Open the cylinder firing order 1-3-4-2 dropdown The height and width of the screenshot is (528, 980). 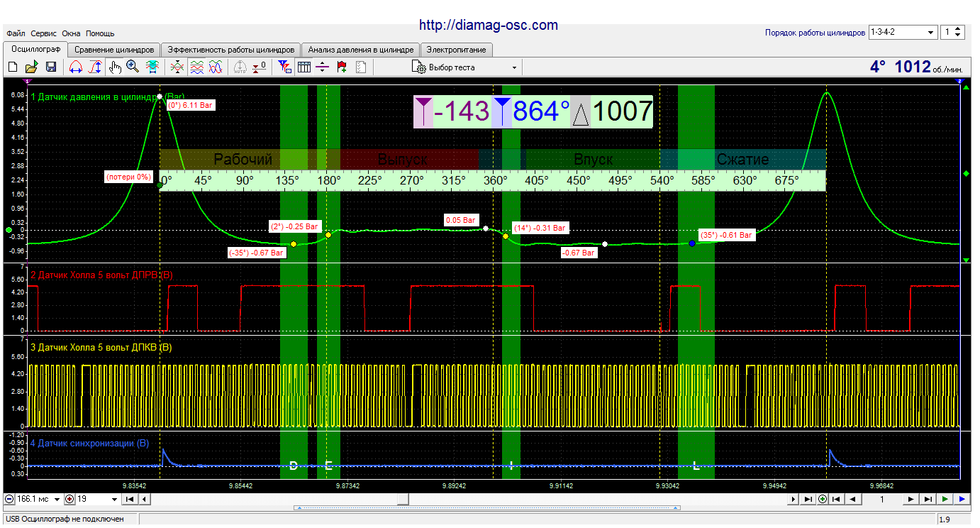pyautogui.click(x=903, y=32)
